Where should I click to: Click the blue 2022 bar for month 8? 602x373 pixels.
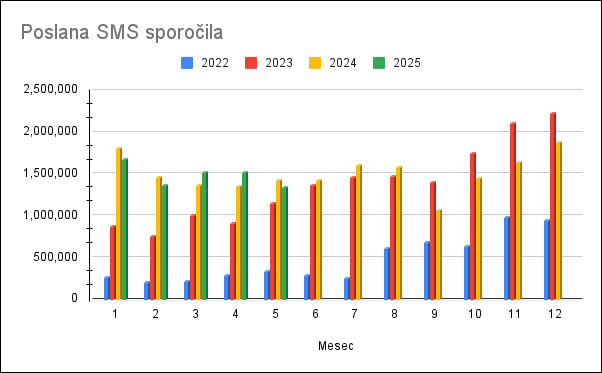click(x=387, y=273)
